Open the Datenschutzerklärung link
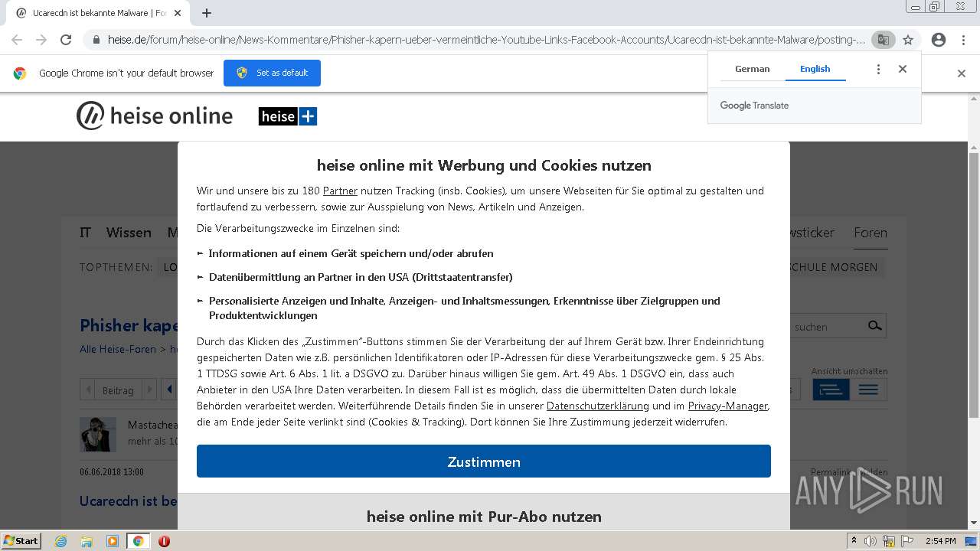The width and height of the screenshot is (980, 551). (x=598, y=406)
